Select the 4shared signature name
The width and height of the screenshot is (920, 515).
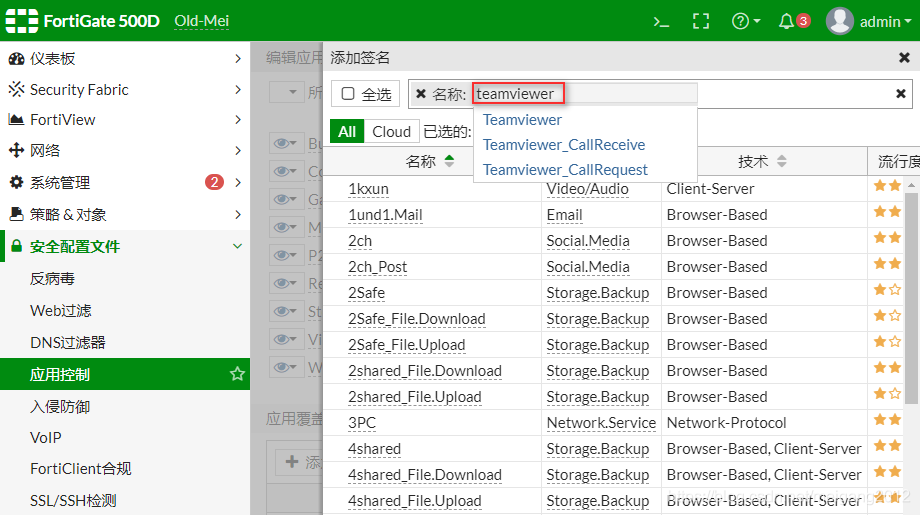(374, 449)
